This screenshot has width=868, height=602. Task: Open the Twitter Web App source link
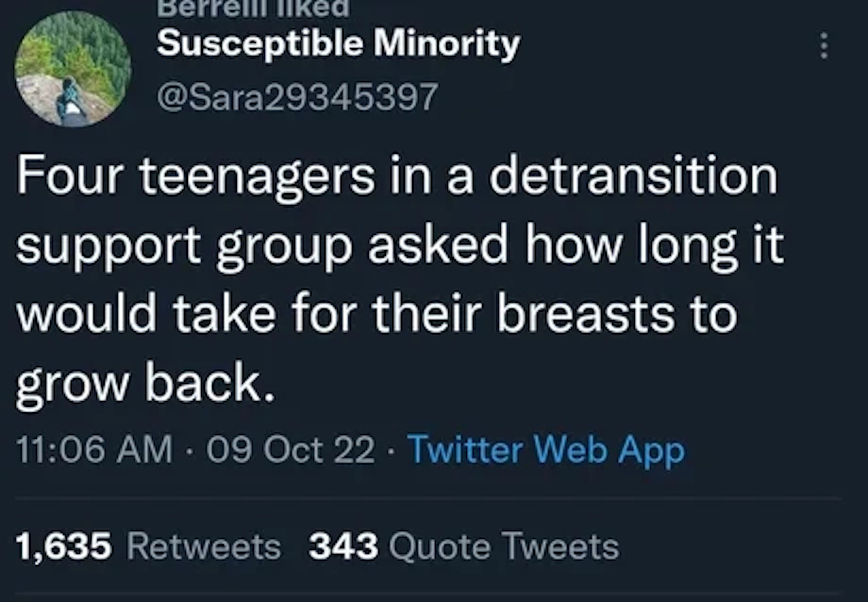[x=546, y=449]
